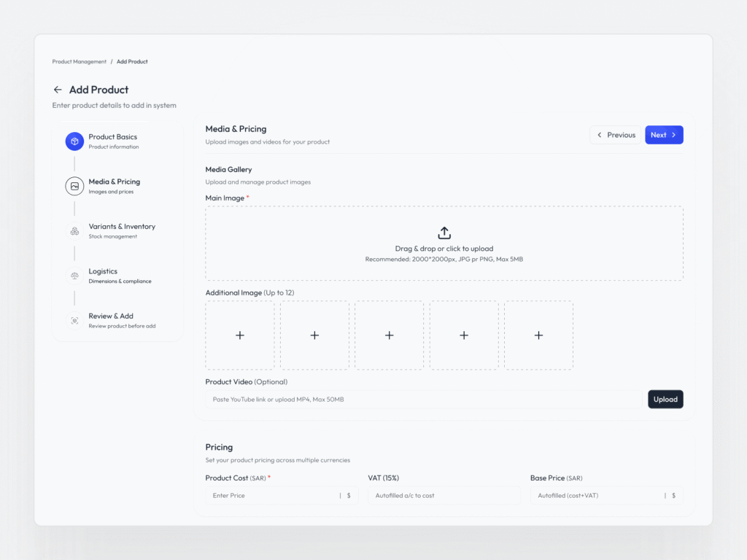
Task: Open Product Management breadcrumb link
Action: (x=80, y=62)
